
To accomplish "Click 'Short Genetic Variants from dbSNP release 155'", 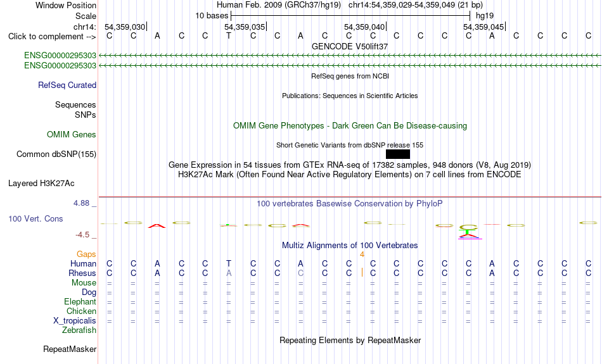I will click(x=350, y=145).
